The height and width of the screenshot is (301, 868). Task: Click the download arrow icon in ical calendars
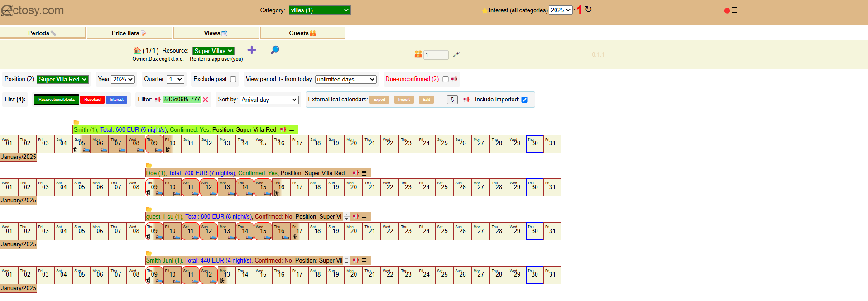pos(452,100)
